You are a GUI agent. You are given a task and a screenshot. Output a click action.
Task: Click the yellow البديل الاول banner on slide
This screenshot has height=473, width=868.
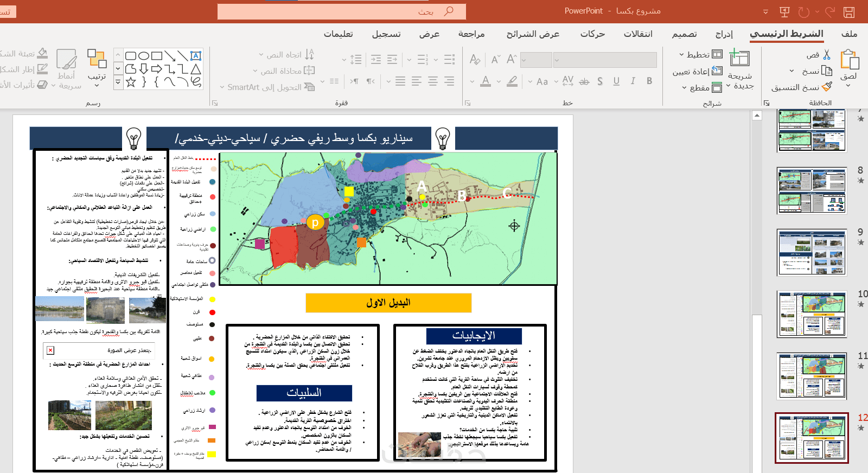[388, 303]
